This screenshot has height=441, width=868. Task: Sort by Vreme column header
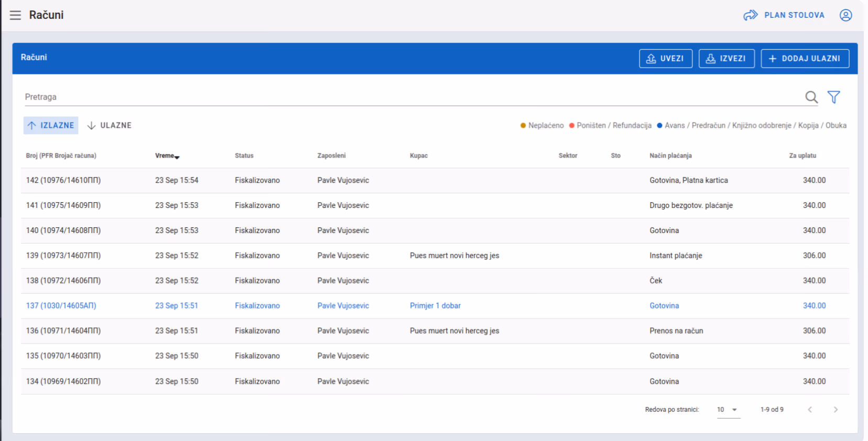pos(167,156)
